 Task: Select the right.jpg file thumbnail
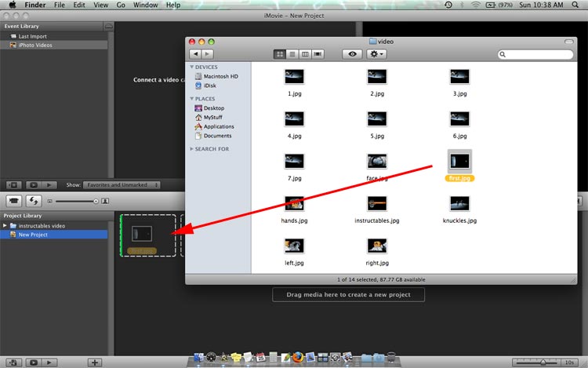pos(377,246)
